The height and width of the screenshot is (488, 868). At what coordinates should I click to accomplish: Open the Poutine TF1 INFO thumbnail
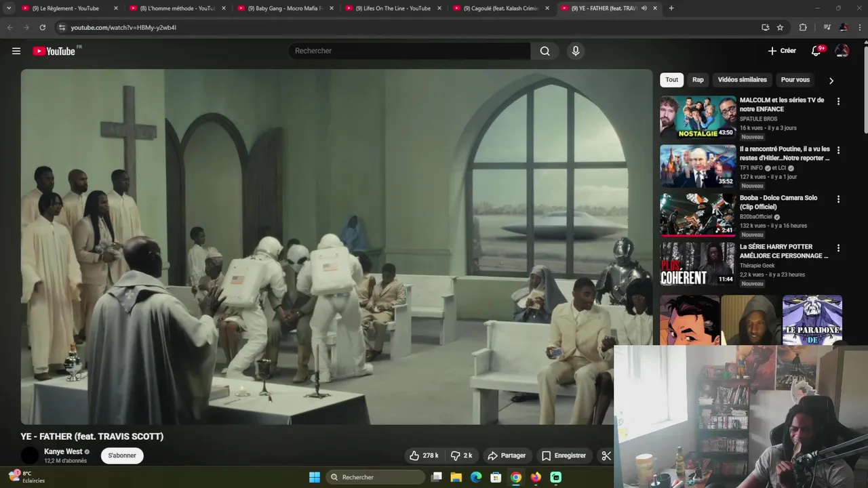point(698,166)
